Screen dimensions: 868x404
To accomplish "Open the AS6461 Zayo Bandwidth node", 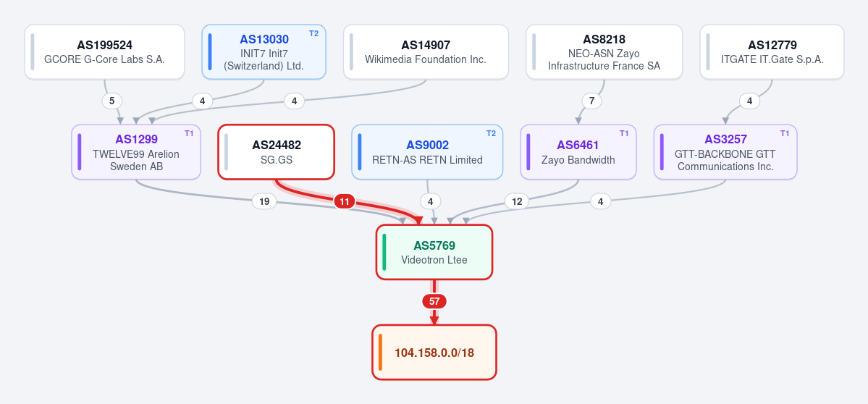I will [x=578, y=152].
